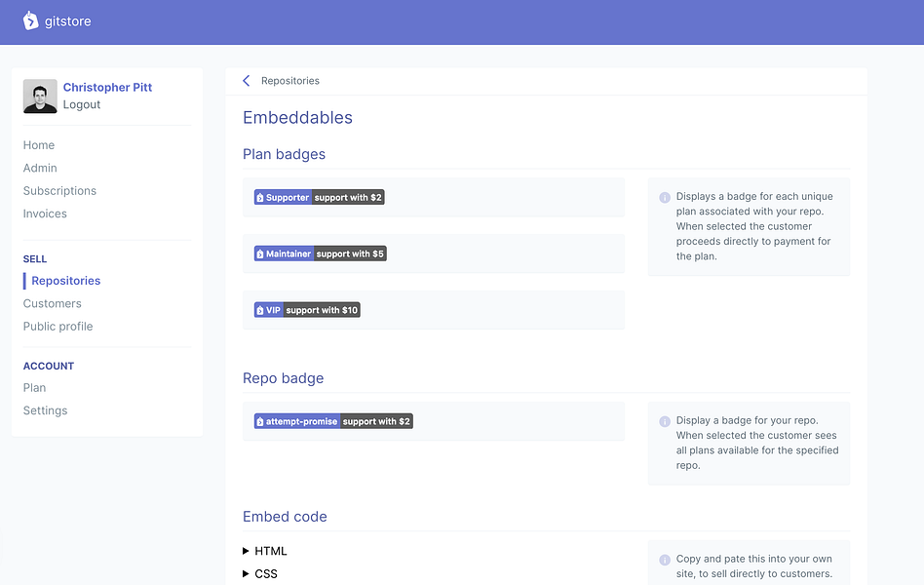Expand the HTML embed code section
924x585 pixels.
[x=264, y=551]
